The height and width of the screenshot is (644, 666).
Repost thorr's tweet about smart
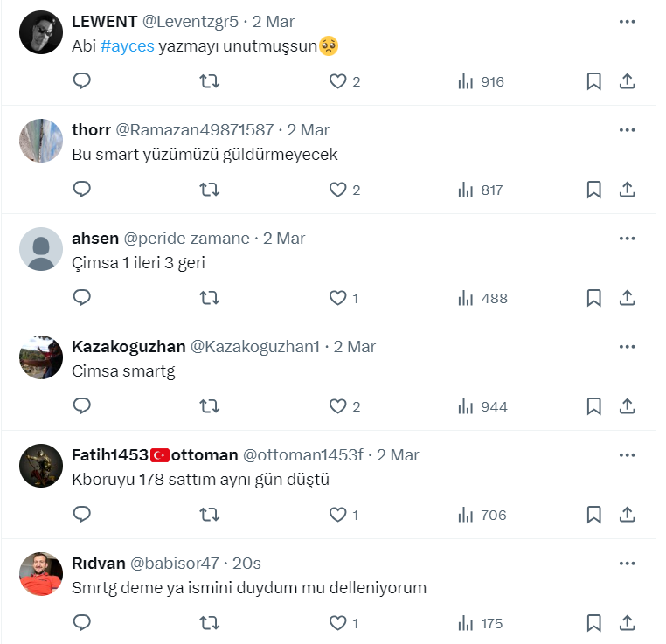pos(210,190)
